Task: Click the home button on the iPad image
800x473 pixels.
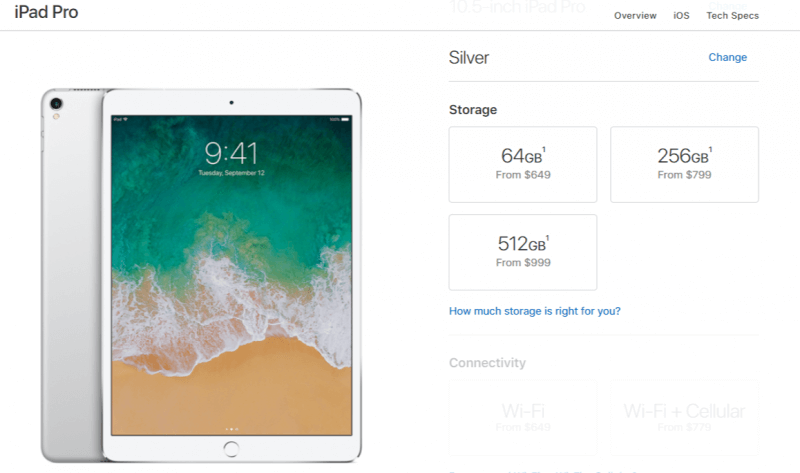Action: pyautogui.click(x=231, y=449)
